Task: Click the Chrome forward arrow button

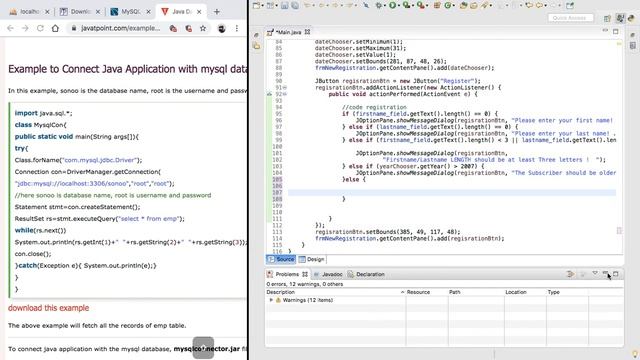Action: coord(25,28)
